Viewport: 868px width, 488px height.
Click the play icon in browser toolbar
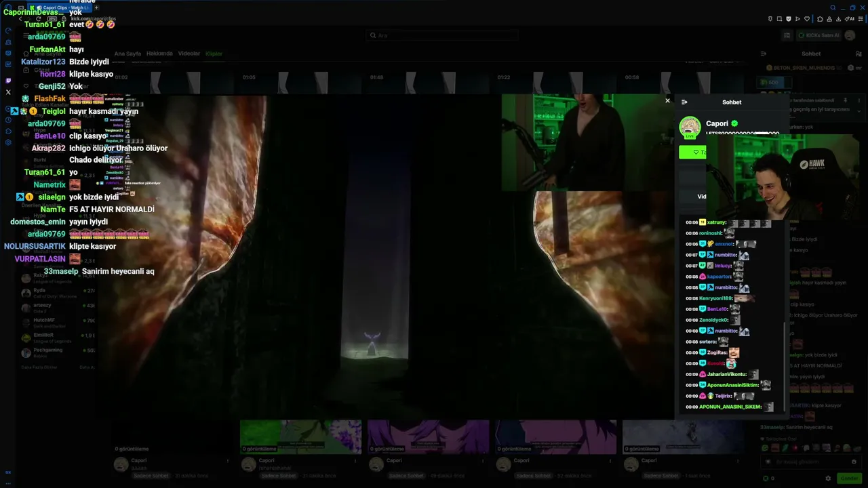797,19
